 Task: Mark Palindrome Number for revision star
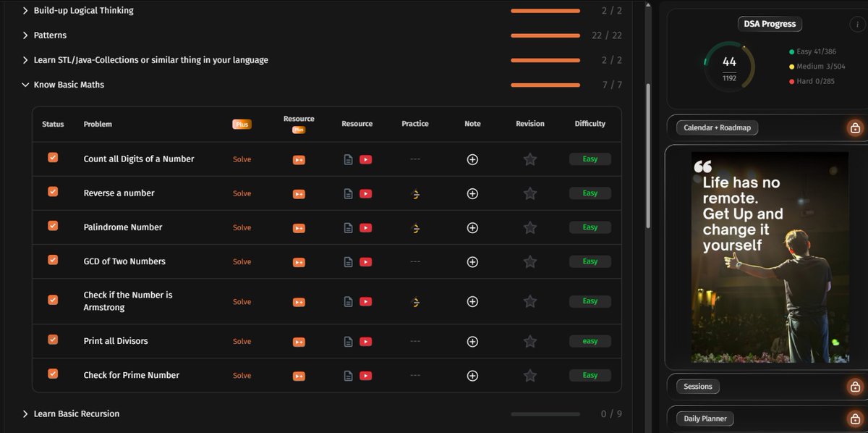click(530, 227)
